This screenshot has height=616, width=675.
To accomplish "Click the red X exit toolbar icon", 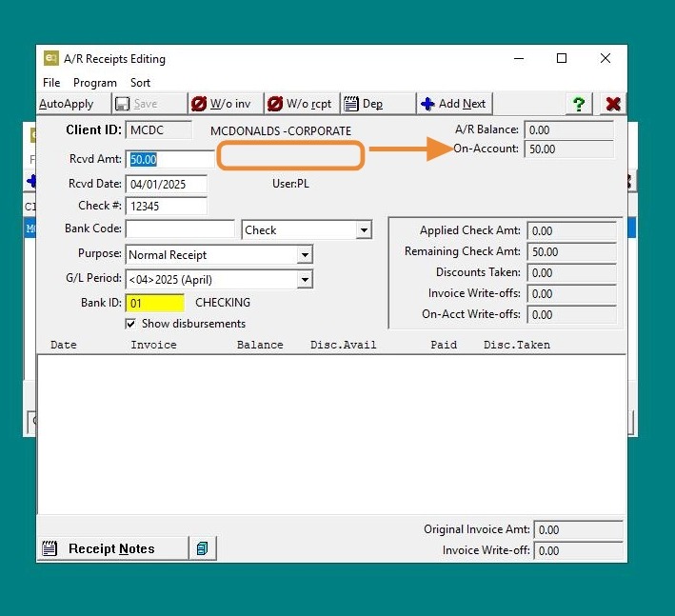I will tap(613, 104).
